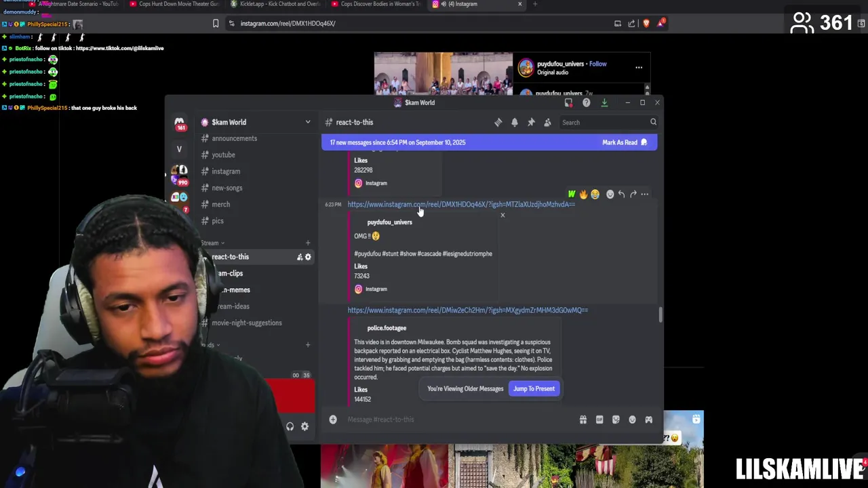868x488 pixels.
Task: Select the V server icon in sidebar
Action: [x=179, y=149]
